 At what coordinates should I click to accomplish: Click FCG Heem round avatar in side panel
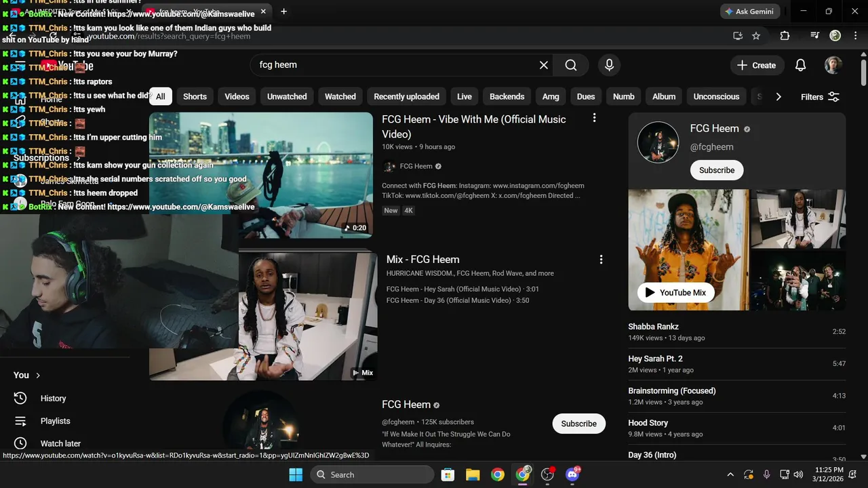point(658,142)
